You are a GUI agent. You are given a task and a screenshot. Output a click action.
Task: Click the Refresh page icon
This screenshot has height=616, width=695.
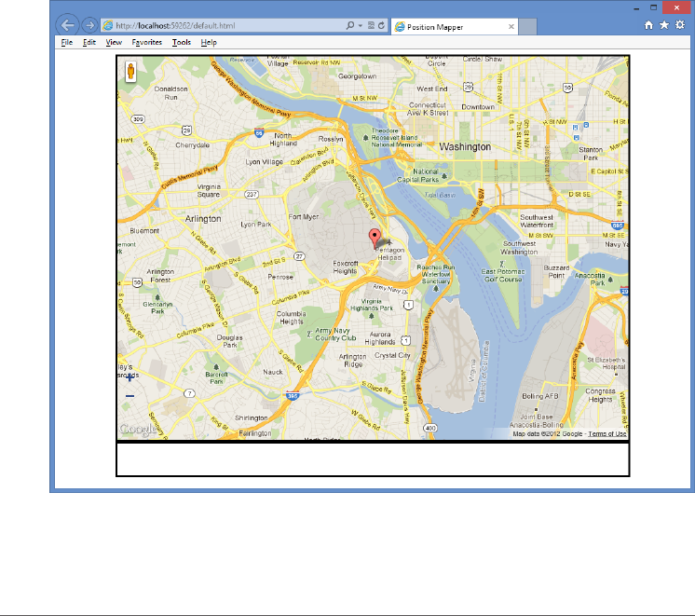point(381,25)
